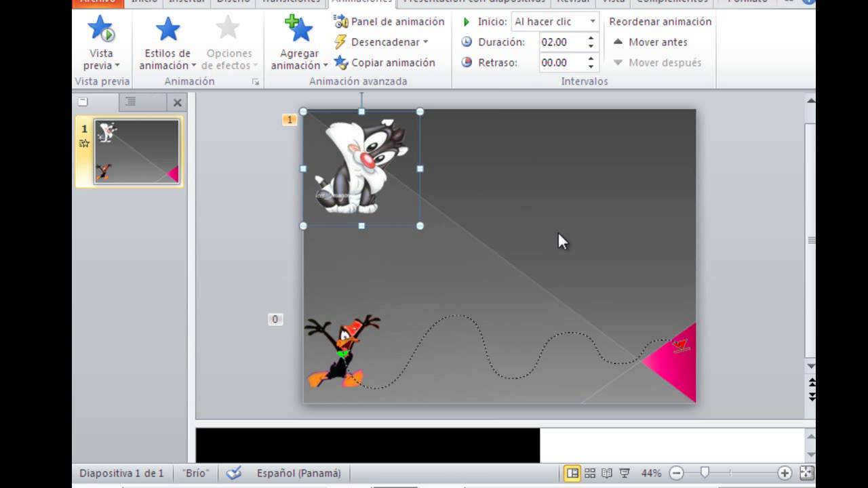This screenshot has width=868, height=488.
Task: Click the Desencadenar lightning icon
Action: coord(340,42)
